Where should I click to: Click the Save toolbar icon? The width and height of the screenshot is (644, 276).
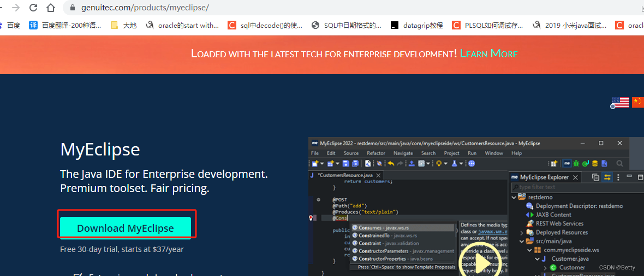pos(346,164)
